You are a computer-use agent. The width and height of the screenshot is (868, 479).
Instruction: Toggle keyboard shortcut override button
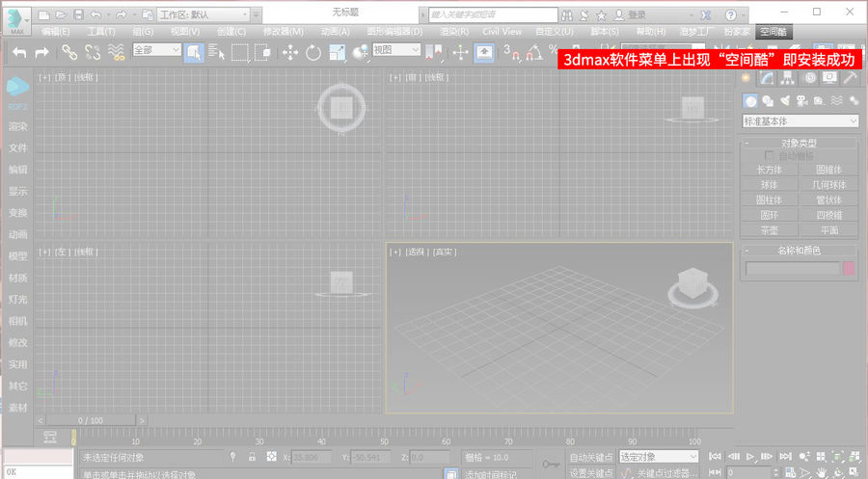[484, 53]
